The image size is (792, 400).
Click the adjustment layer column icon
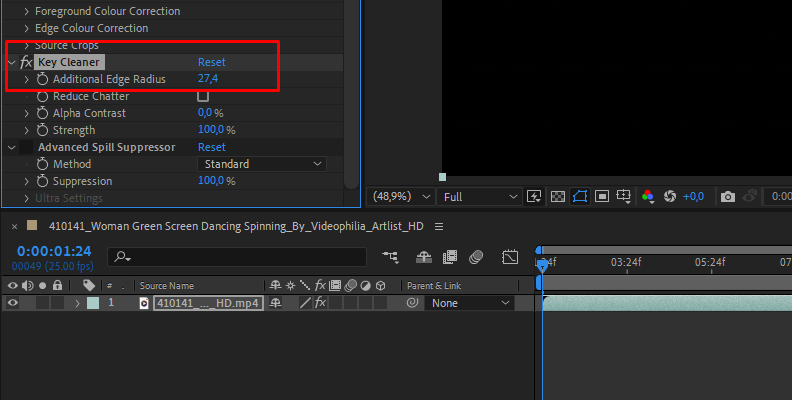coord(366,285)
